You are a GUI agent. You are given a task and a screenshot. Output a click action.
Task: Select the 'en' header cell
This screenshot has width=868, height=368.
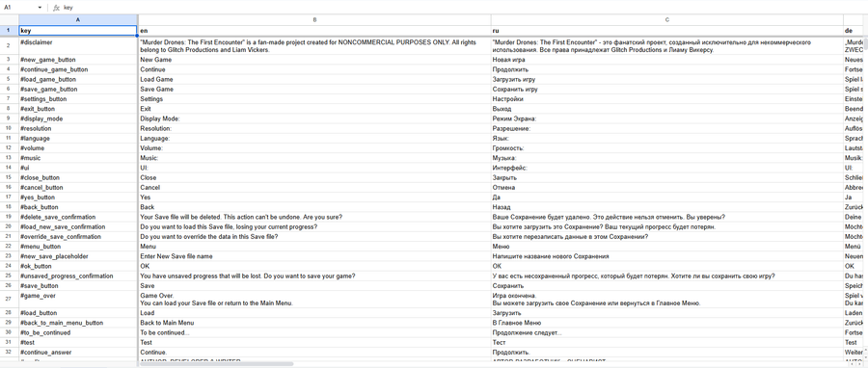[x=314, y=31]
